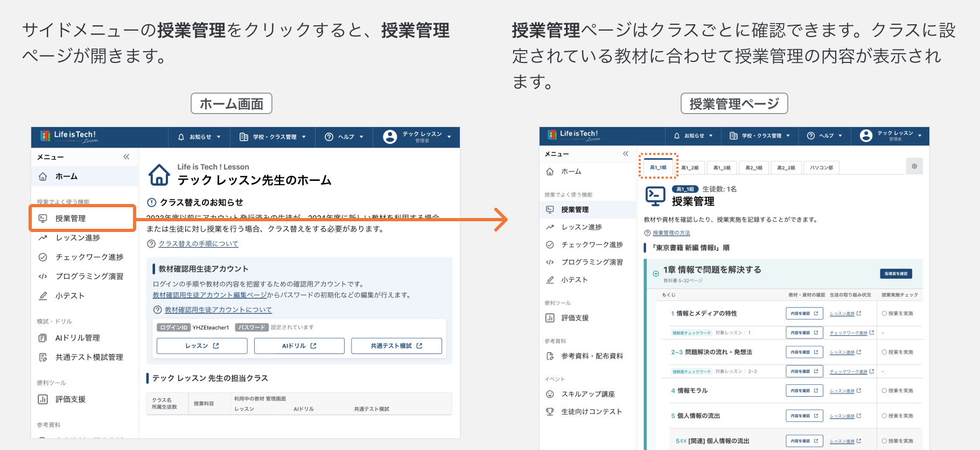Click 内容を確認 for 情報とメディアの特性
The height and width of the screenshot is (450, 980).
[804, 313]
